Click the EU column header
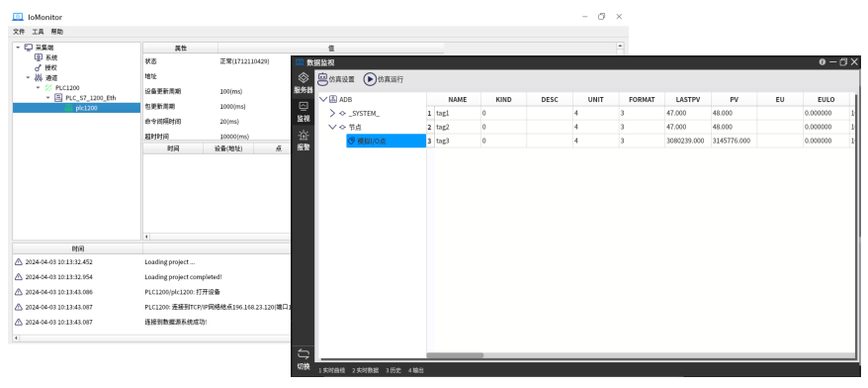Screen dimensions: 868x388 point(780,100)
